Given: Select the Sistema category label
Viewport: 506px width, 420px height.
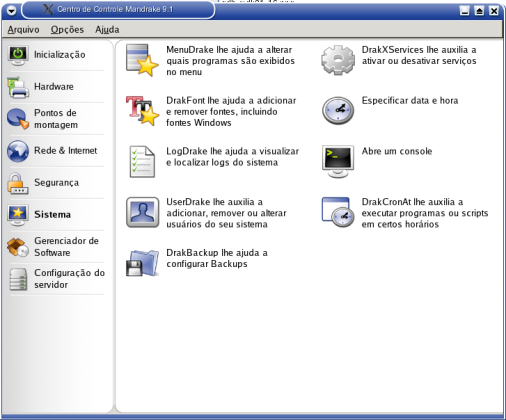Looking at the screenshot, I should [x=53, y=214].
